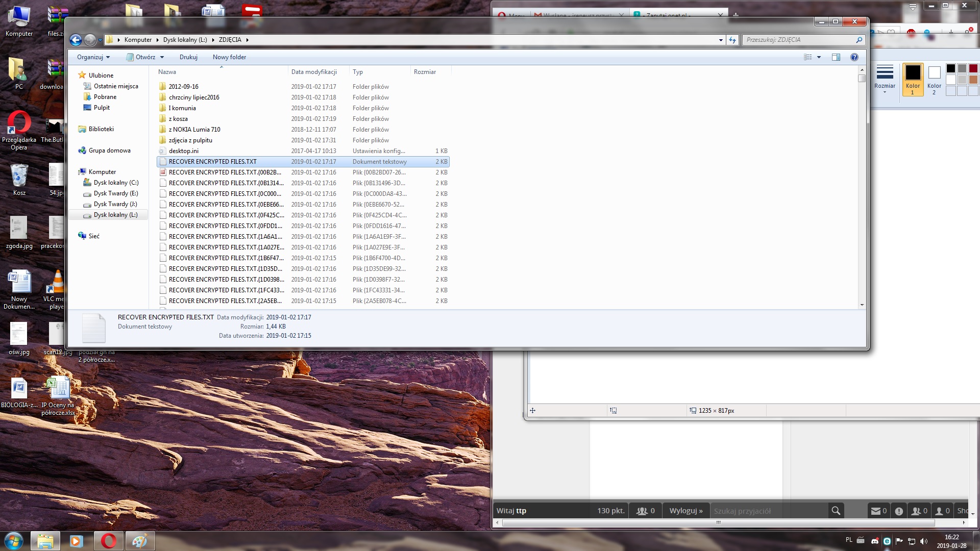Click the Explorer back arrow button
Viewport: 980px width, 551px height.
click(76, 40)
